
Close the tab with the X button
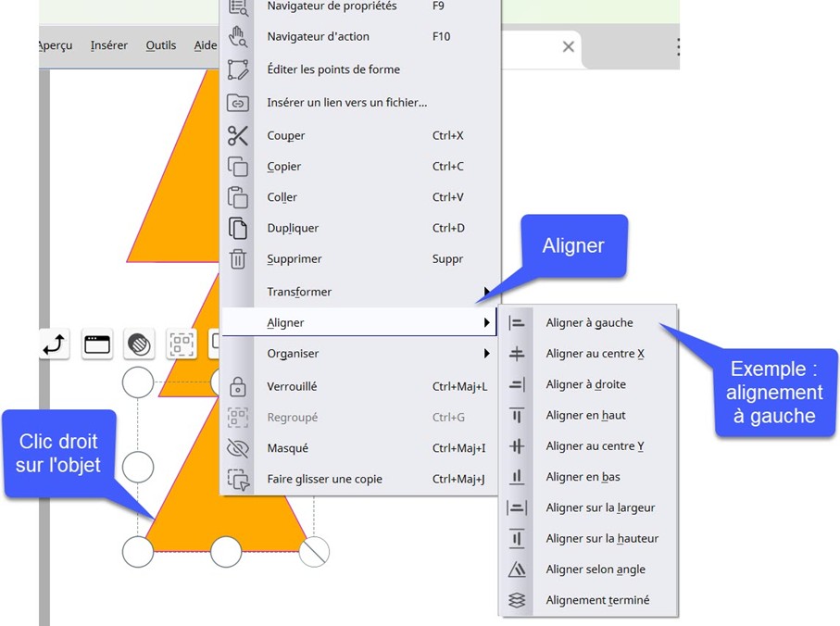click(x=569, y=47)
